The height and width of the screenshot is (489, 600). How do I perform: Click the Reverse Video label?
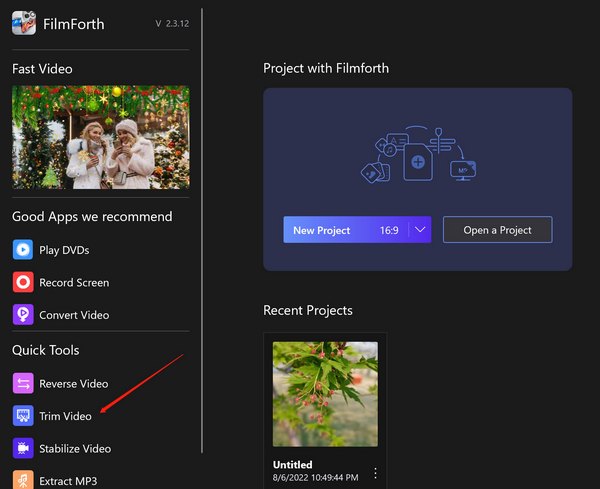pos(74,383)
